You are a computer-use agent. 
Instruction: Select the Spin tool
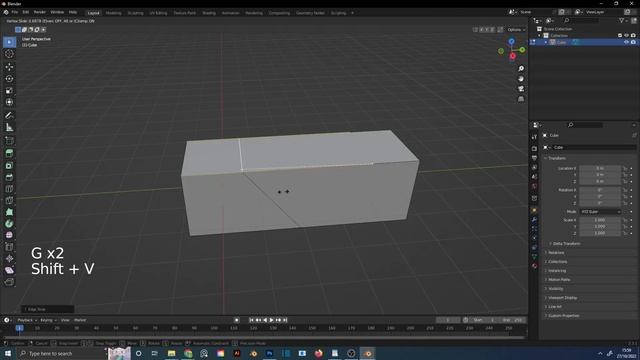(9, 224)
